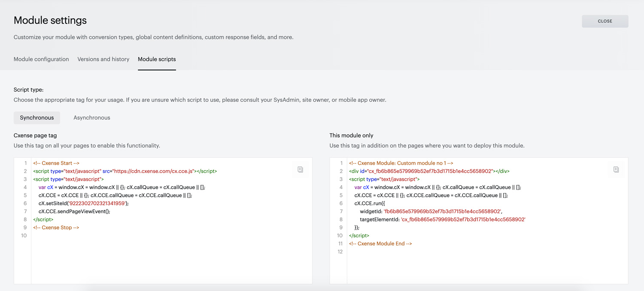Copy the This module only code

(616, 169)
